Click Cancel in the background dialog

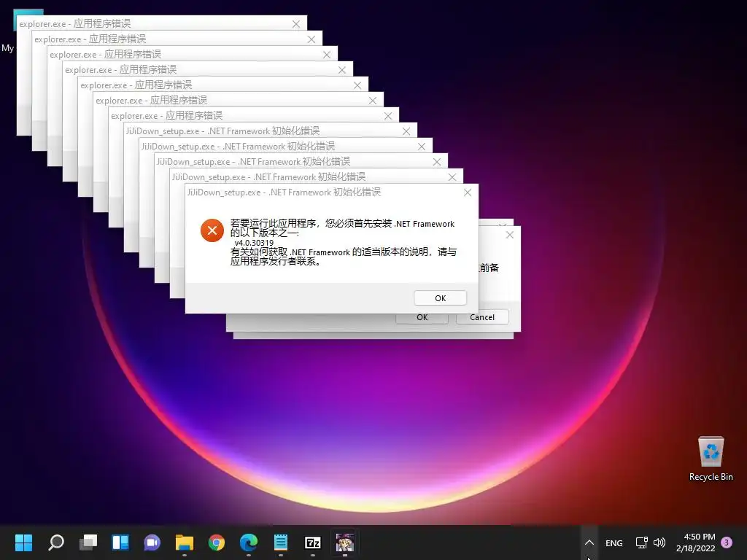tap(482, 317)
